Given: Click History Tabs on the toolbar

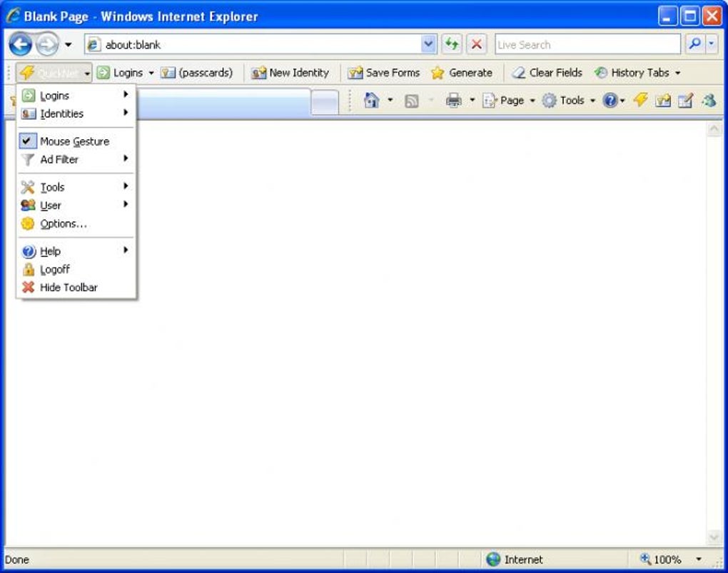Looking at the screenshot, I should [x=632, y=73].
